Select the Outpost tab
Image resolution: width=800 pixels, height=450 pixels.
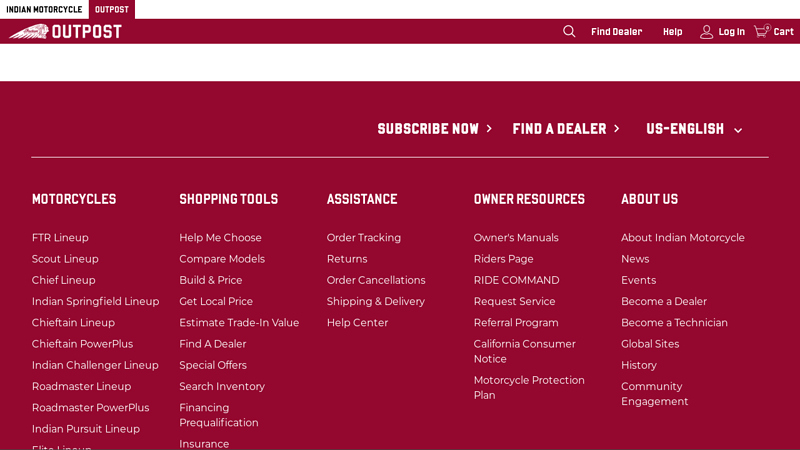[x=112, y=9]
